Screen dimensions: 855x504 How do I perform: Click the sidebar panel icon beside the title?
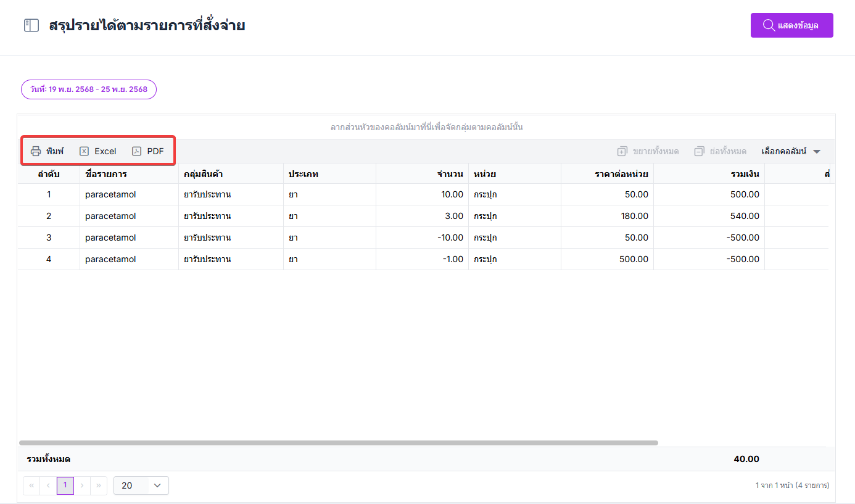[x=31, y=25]
